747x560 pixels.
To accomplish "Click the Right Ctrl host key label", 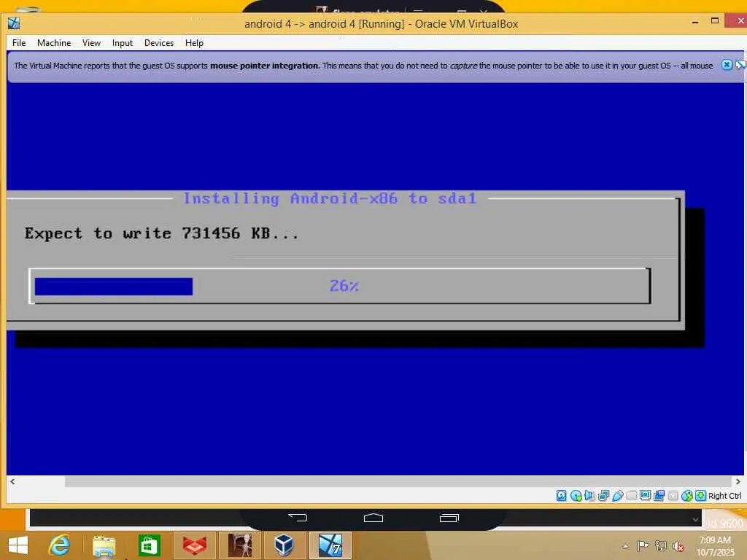I will point(724,496).
